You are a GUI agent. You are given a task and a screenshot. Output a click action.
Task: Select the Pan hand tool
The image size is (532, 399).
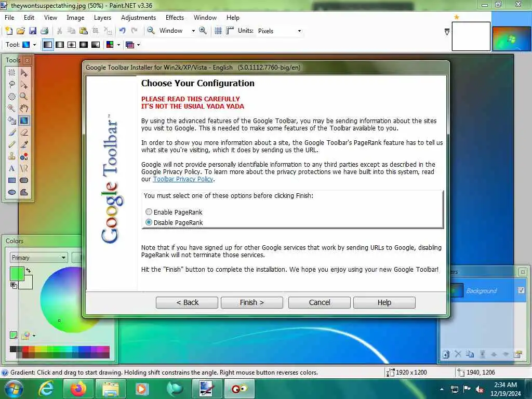click(x=24, y=108)
